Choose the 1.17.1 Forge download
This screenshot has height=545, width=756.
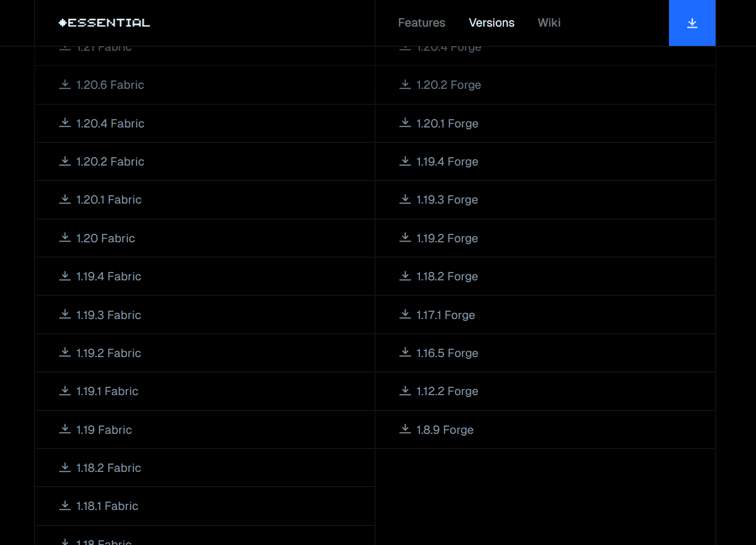point(445,315)
